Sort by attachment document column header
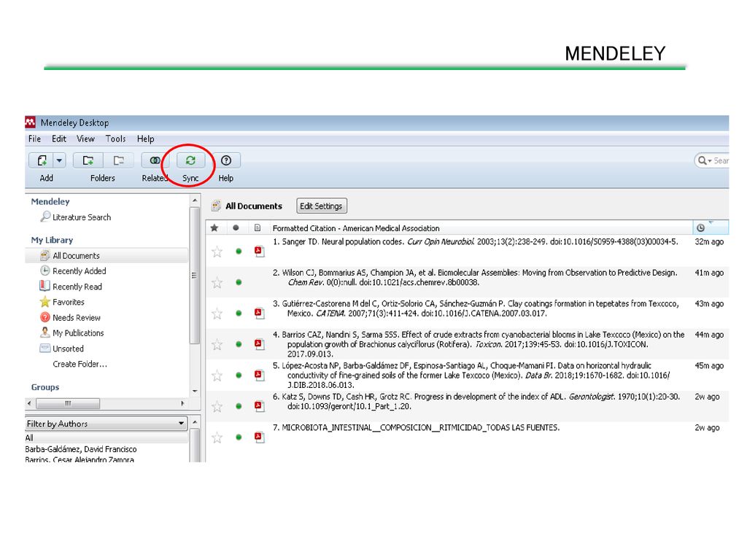 tap(258, 227)
